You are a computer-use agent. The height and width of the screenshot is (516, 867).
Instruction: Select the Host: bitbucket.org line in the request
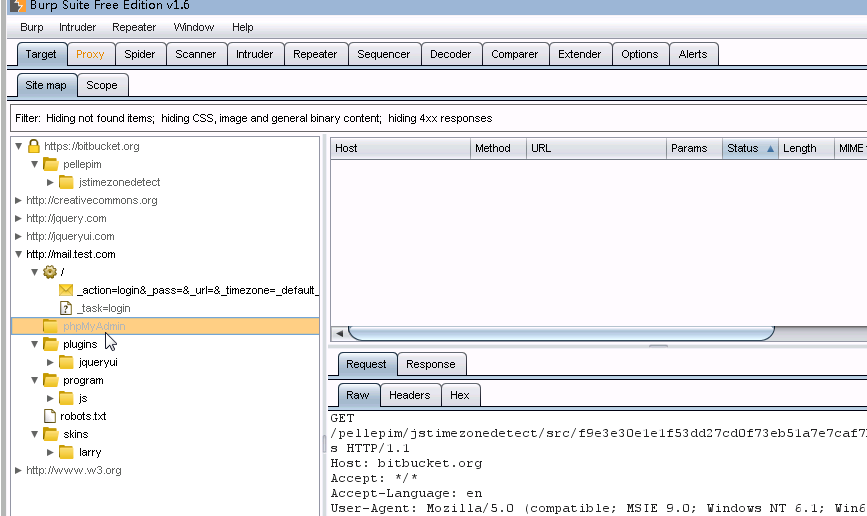406,463
